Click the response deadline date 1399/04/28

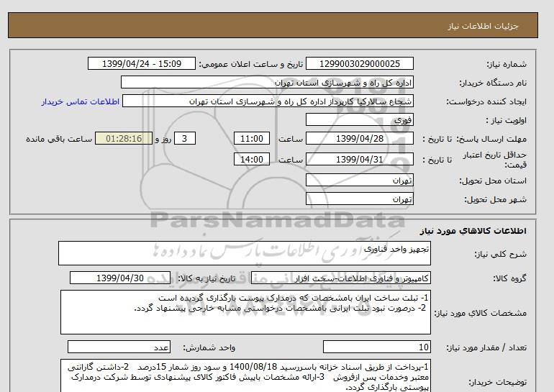click(x=359, y=139)
